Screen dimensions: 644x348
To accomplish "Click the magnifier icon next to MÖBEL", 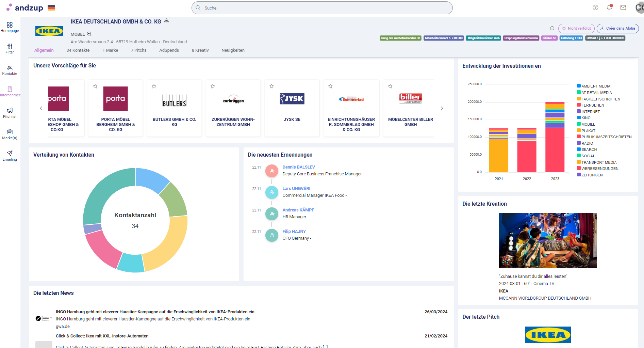I will click(89, 34).
